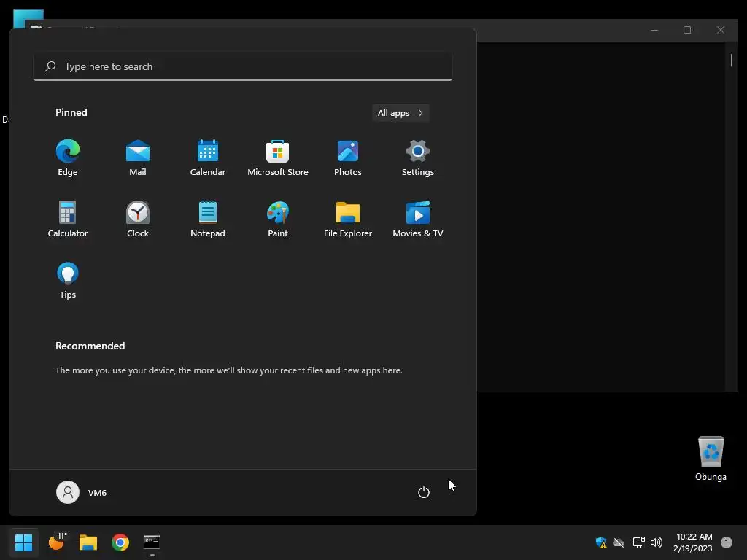
Task: Open the network status tray icon
Action: [x=638, y=542]
